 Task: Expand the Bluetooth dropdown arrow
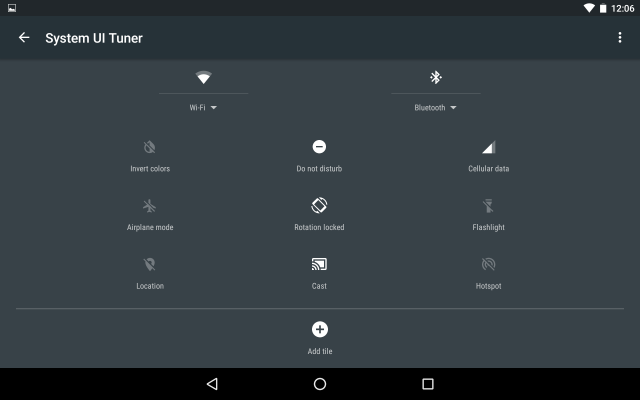[453, 108]
